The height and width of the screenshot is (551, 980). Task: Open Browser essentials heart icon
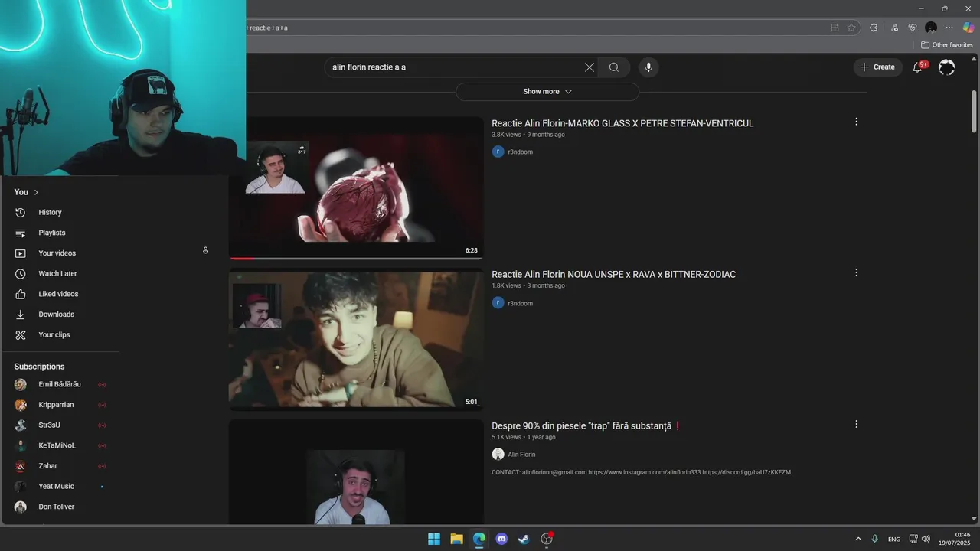(913, 28)
